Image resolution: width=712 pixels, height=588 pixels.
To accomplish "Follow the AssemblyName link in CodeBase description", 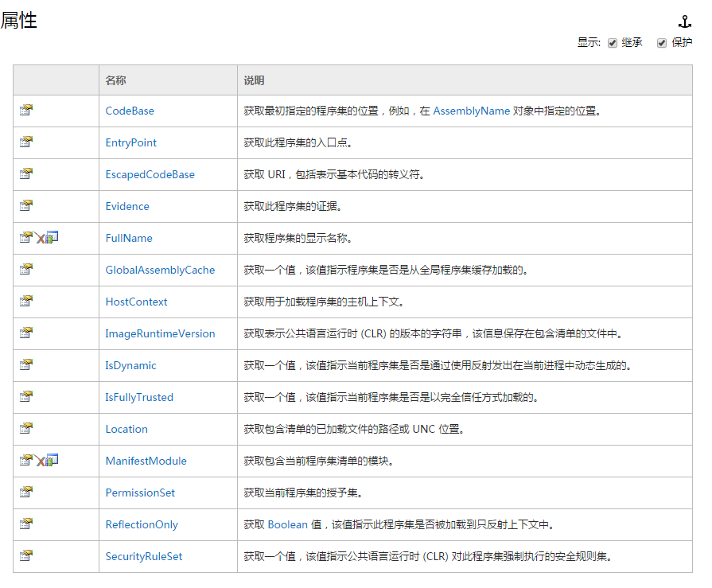I will [x=471, y=111].
